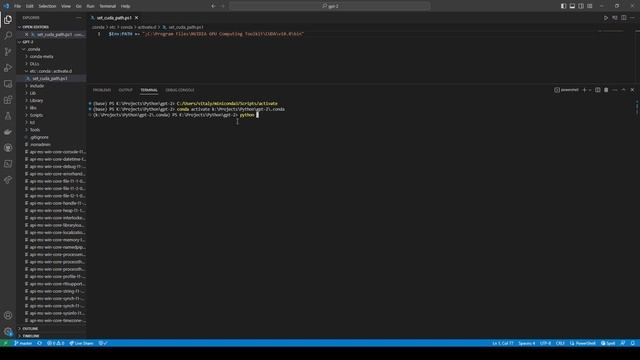Select the powershell terminal label
The width and height of the screenshot is (640, 360).
pos(567,90)
